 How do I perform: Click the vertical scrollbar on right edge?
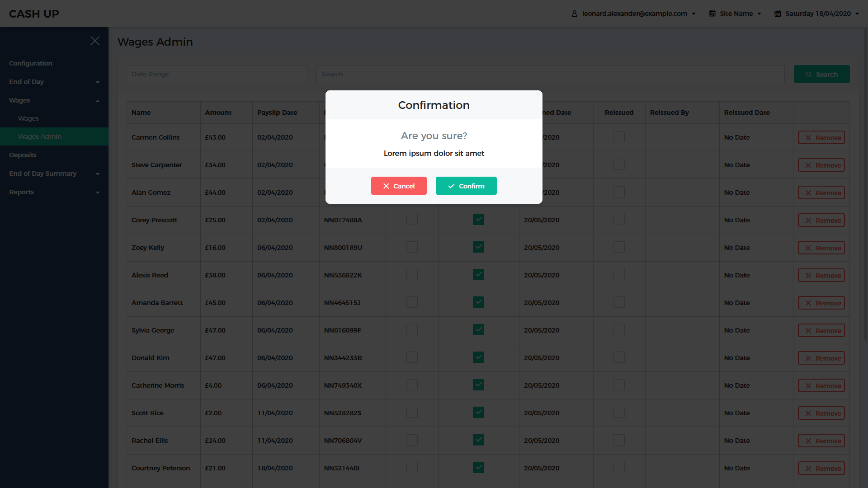click(865, 181)
